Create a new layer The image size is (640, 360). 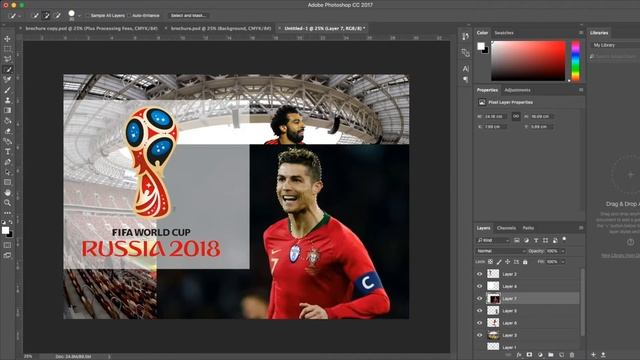[561, 355]
